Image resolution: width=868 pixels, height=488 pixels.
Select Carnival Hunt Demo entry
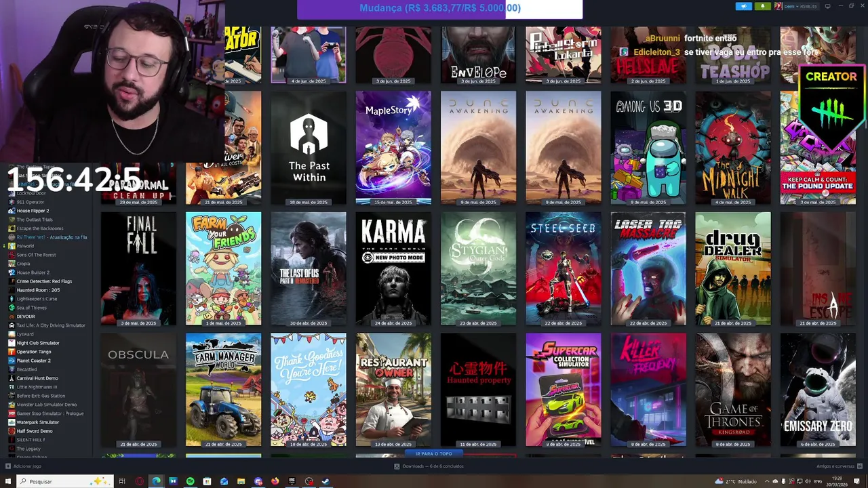tap(37, 378)
